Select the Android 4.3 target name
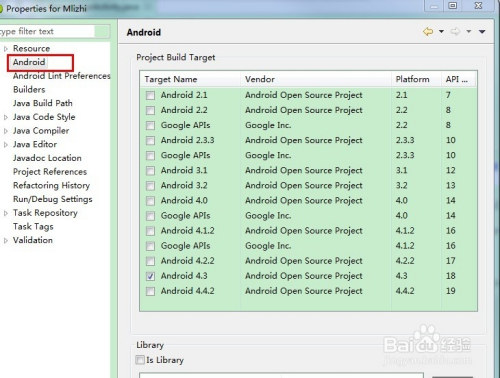Viewport: 500px width, 378px height. pos(184,276)
